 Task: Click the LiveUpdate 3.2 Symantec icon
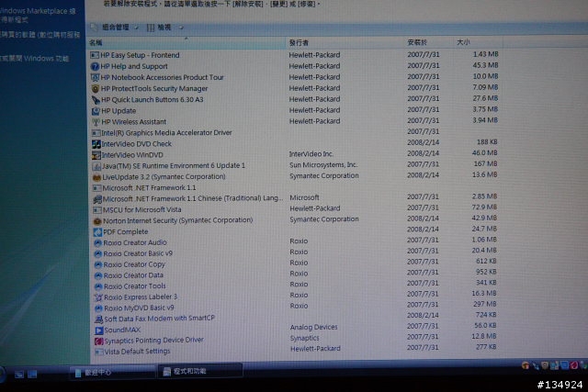click(96, 177)
